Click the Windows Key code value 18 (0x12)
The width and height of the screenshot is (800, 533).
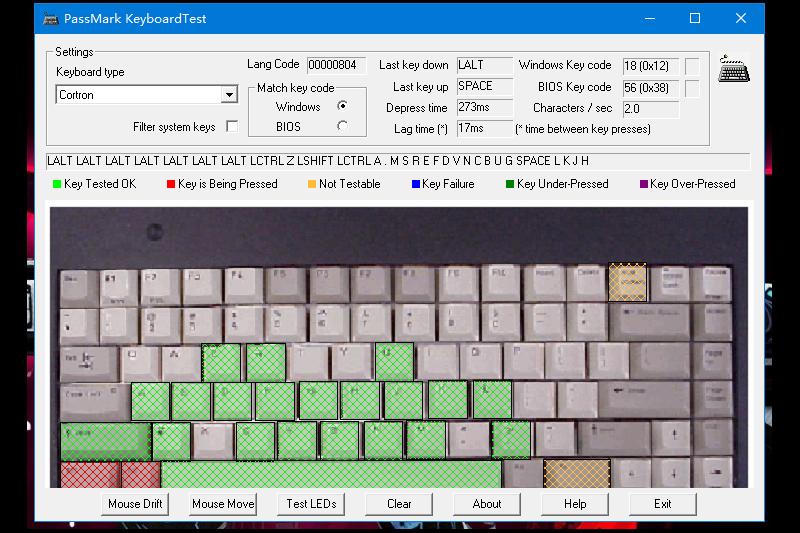(651, 66)
